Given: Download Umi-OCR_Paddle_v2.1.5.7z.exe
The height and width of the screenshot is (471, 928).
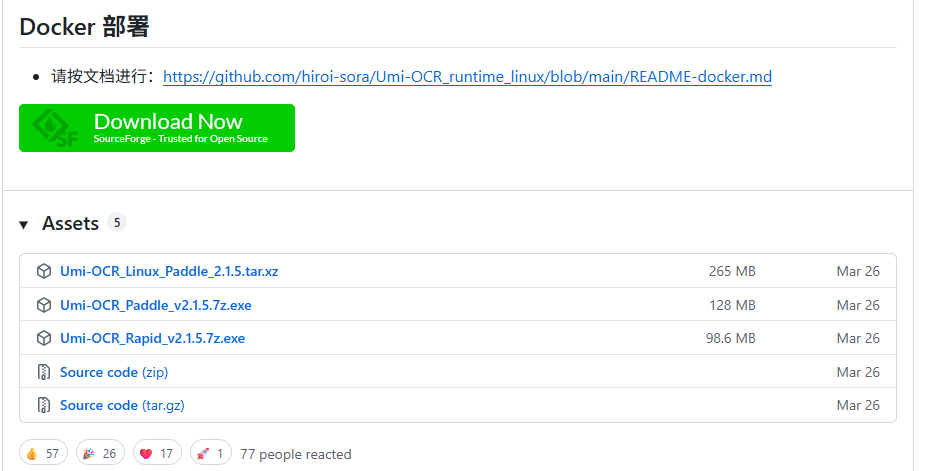Looking at the screenshot, I should coord(156,305).
